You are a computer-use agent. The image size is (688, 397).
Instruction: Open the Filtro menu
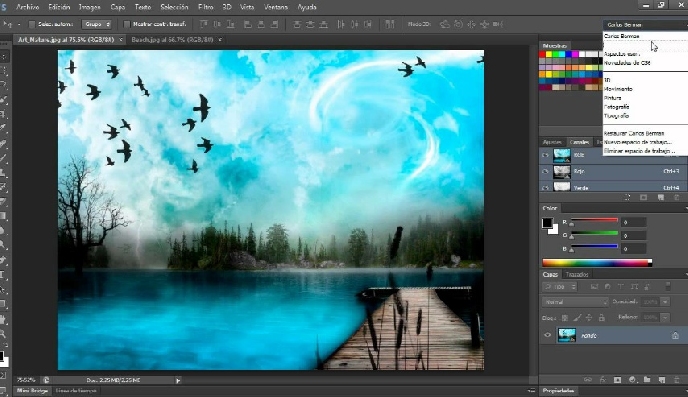[x=206, y=7]
